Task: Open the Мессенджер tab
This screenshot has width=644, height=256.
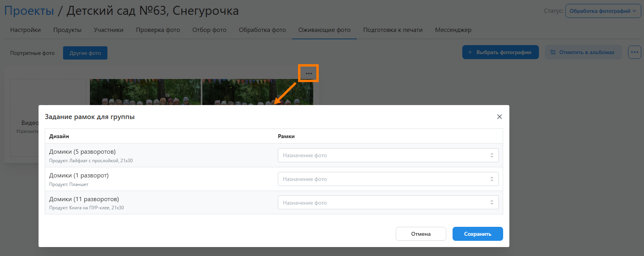Action: (x=453, y=30)
